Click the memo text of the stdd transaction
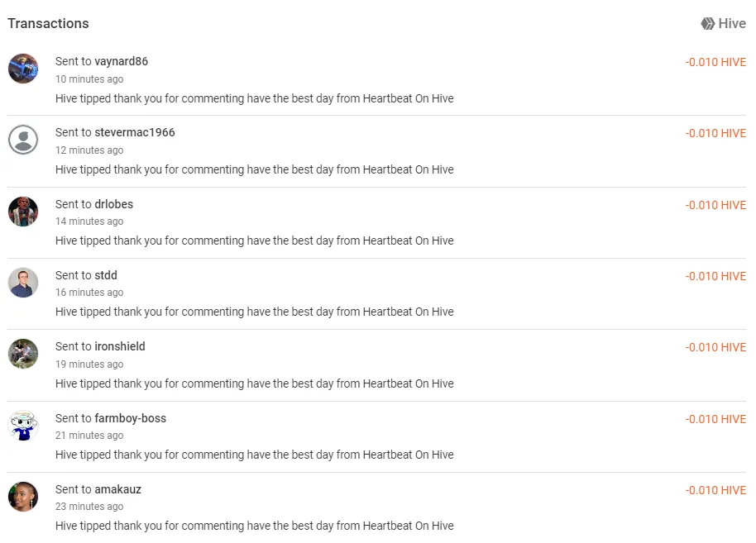 255,312
